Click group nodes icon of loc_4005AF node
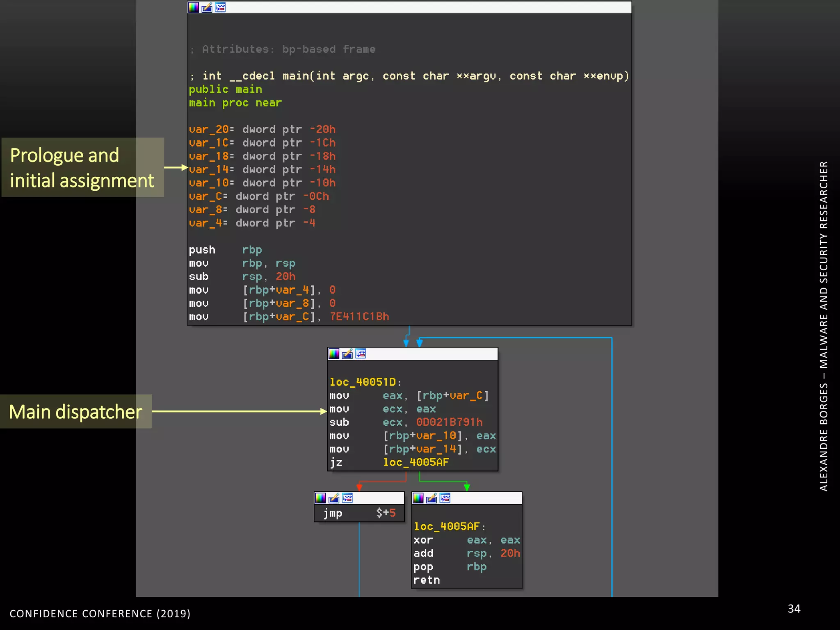Screen dimensions: 840x630 pos(445,498)
